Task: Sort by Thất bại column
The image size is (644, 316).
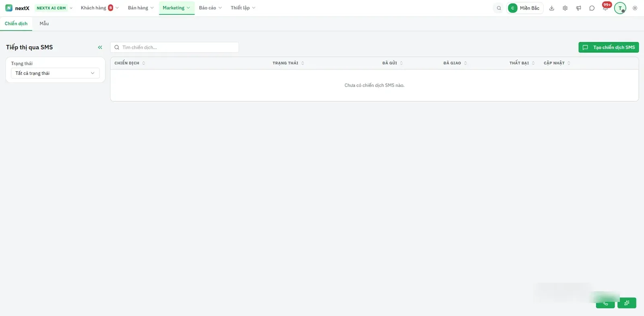Action: click(x=522, y=63)
